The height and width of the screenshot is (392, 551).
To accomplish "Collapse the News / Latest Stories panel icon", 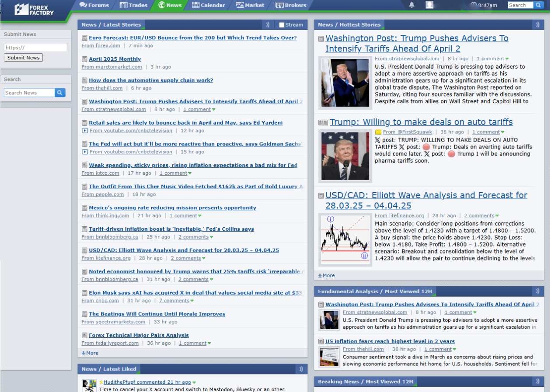I will click(268, 25).
